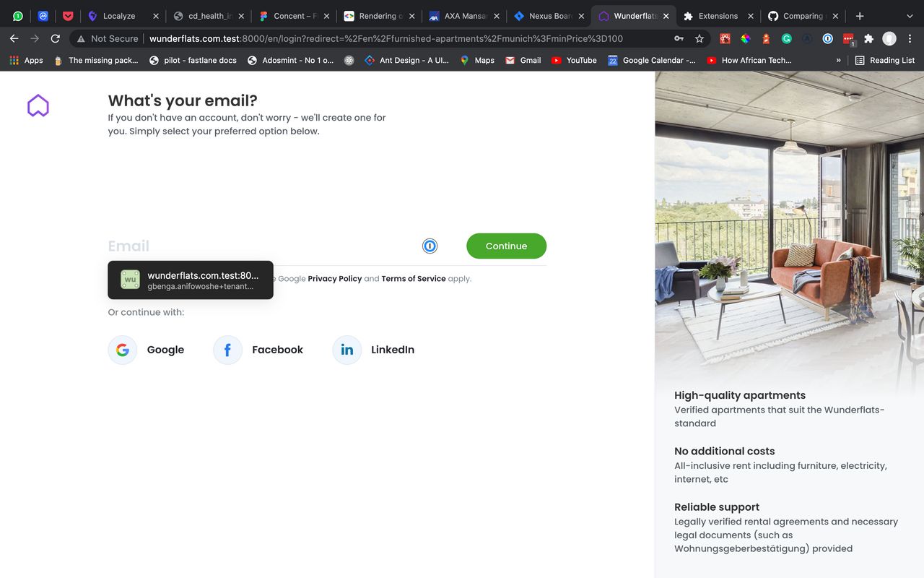This screenshot has width=924, height=578.
Task: Open the Chrome three-dot menu
Action: (910, 39)
